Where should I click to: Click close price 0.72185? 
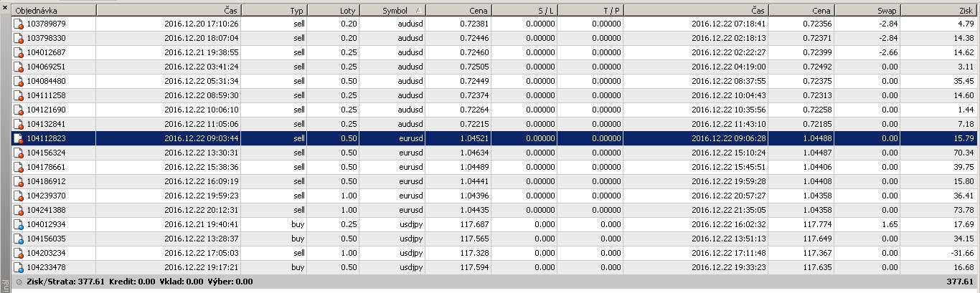tap(817, 124)
